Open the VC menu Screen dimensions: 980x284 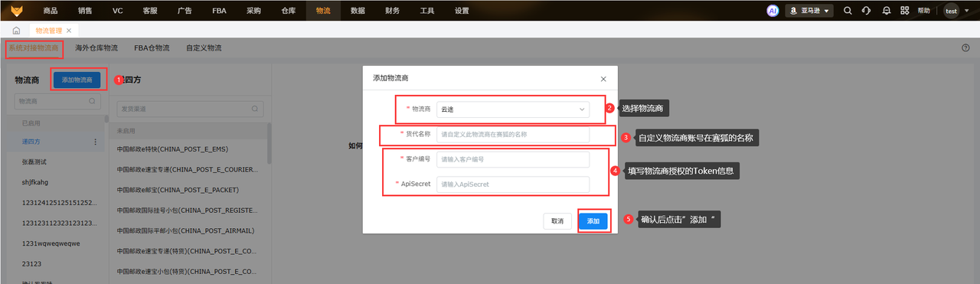(117, 11)
